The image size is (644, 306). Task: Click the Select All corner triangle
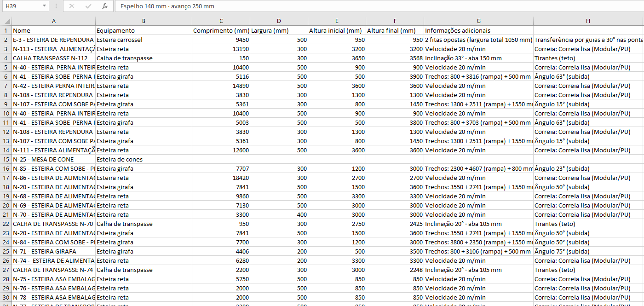pyautogui.click(x=6, y=21)
